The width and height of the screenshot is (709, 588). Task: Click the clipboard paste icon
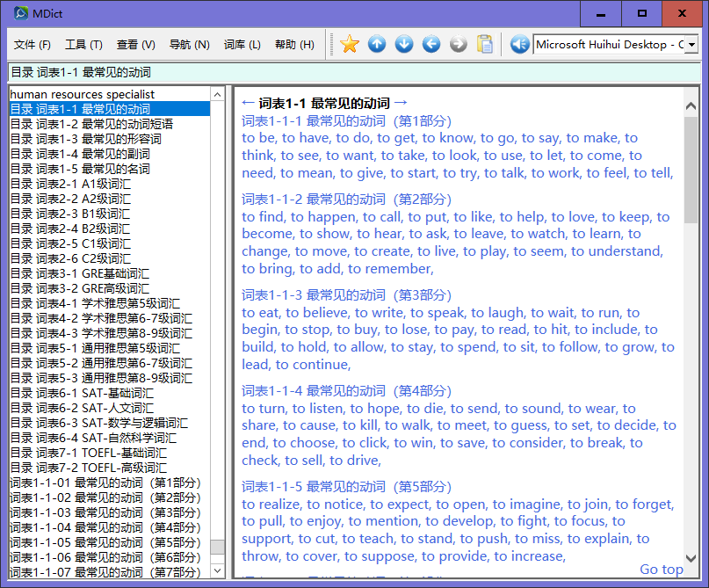485,44
